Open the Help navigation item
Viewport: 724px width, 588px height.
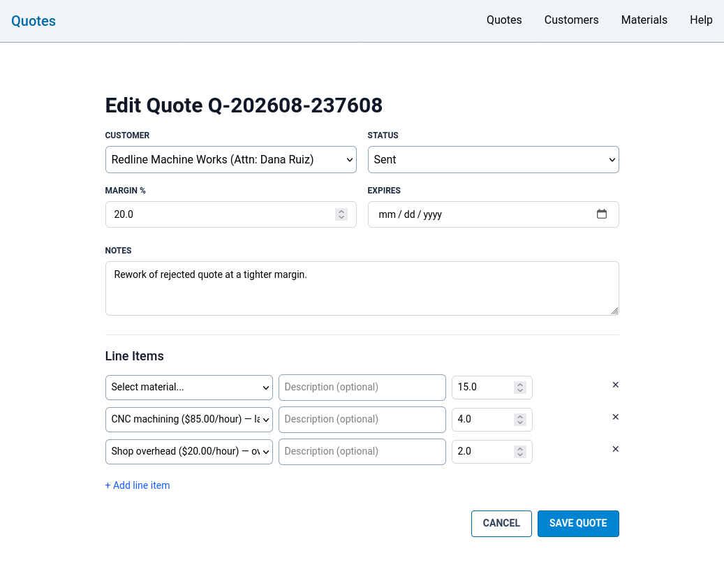tap(701, 20)
